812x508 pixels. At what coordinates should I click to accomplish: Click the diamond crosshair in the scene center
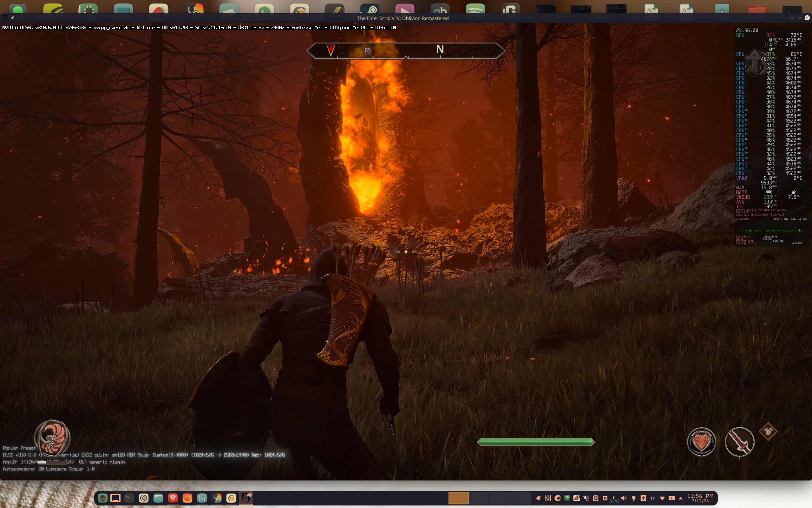pos(406,252)
